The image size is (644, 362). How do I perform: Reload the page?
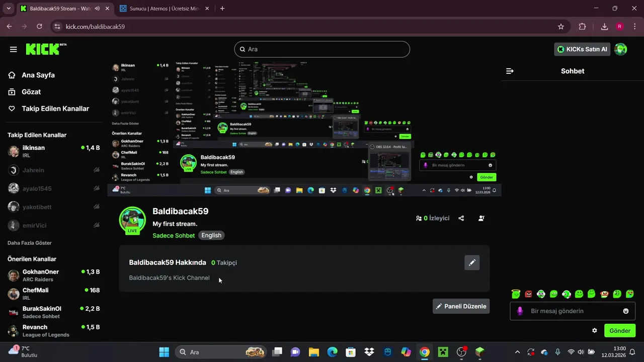[39, 26]
